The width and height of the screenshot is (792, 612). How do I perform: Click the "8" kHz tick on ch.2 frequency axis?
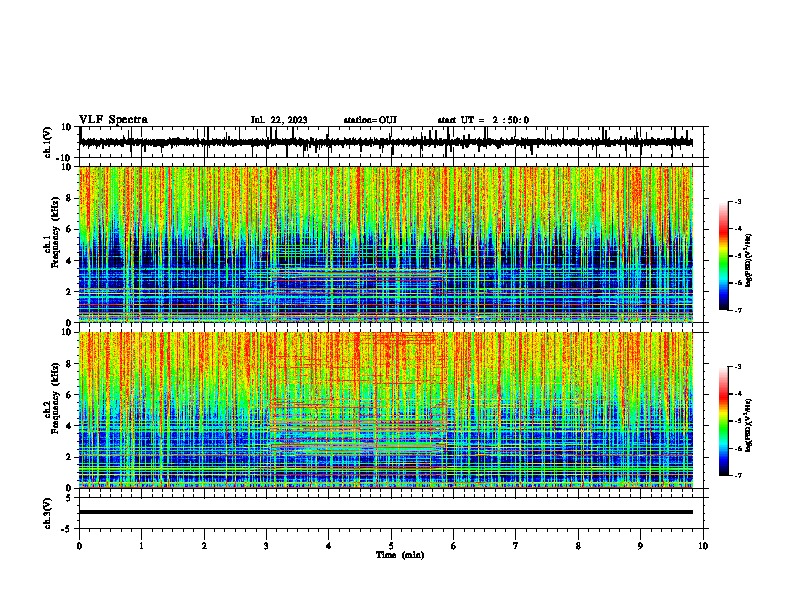pyautogui.click(x=70, y=364)
